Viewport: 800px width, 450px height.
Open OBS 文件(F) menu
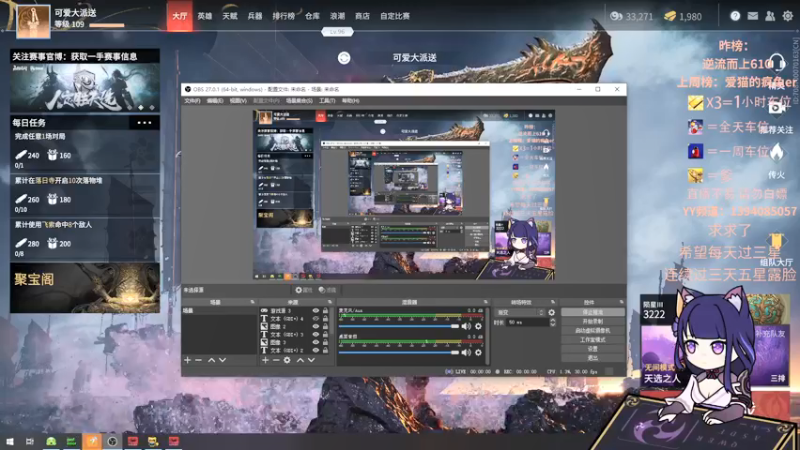click(192, 101)
